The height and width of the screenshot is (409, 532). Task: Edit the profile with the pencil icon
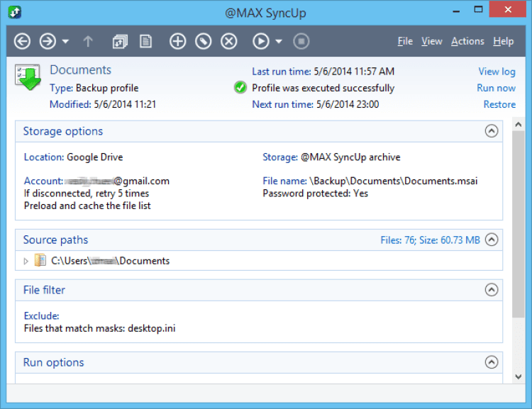(204, 41)
